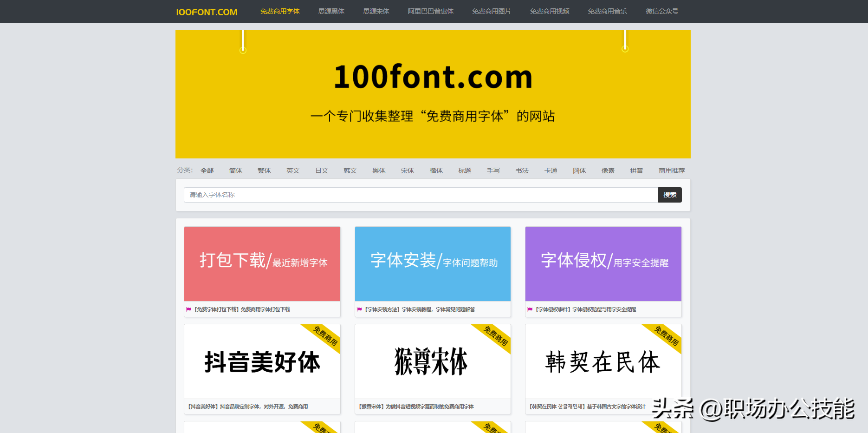Open the 思源宋体 nav item
Viewport: 868px width, 433px height.
pos(376,11)
